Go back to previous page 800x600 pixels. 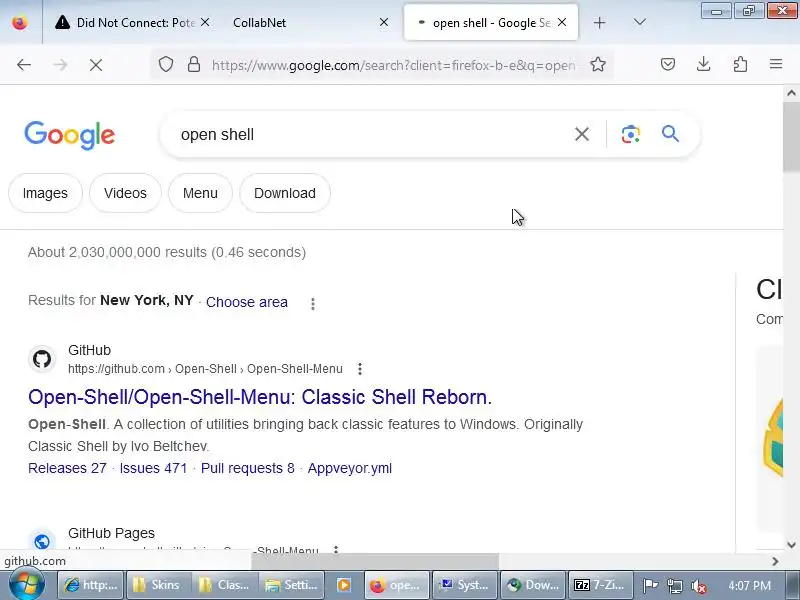coord(24,65)
